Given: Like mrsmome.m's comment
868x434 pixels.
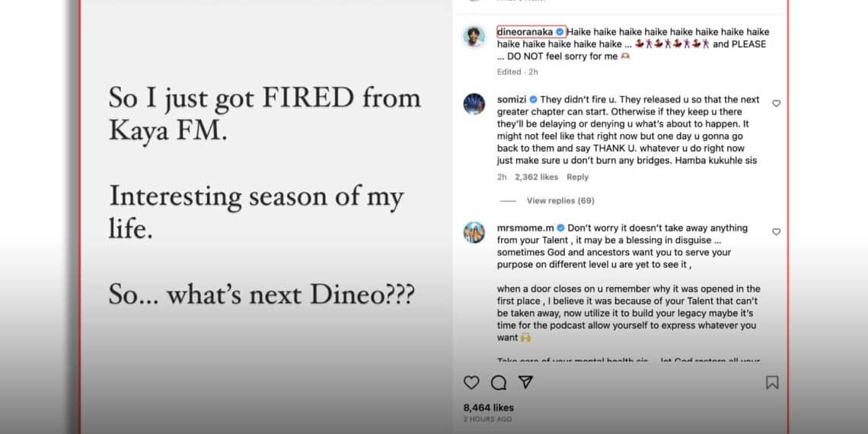Looking at the screenshot, I should 776,231.
